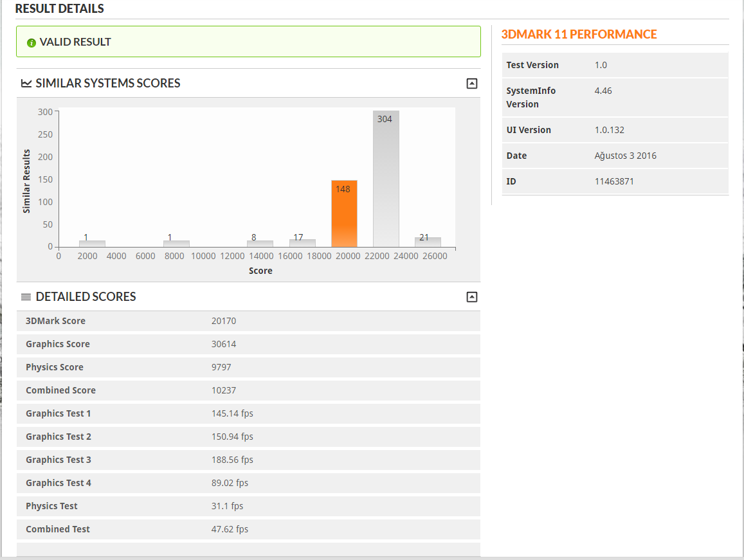
Task: Click the Similar Results y-axis title
Action: point(26,181)
